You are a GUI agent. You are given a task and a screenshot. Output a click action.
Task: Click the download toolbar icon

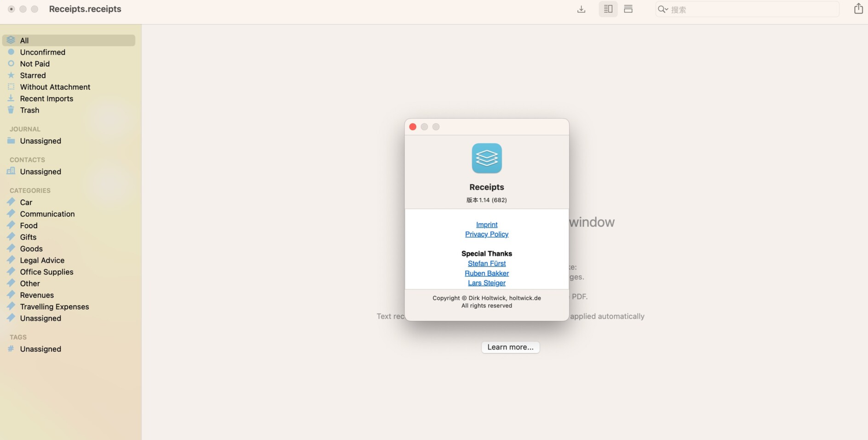pos(582,8)
